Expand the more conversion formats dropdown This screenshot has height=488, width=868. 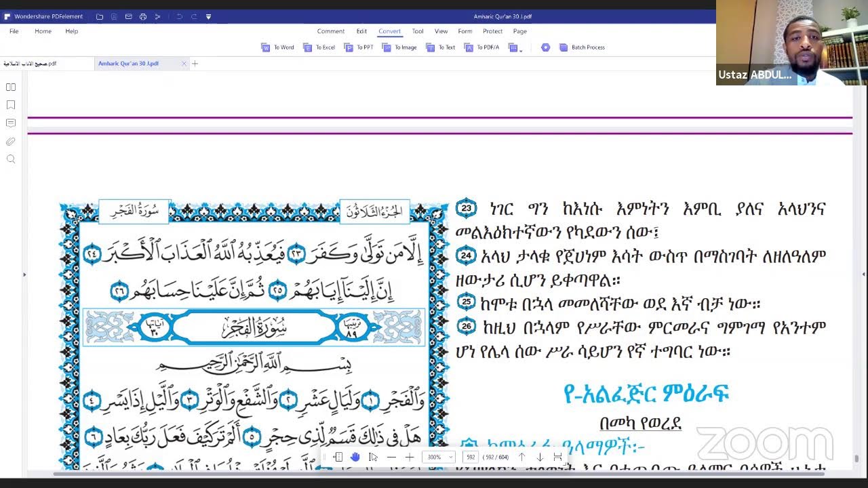515,47
